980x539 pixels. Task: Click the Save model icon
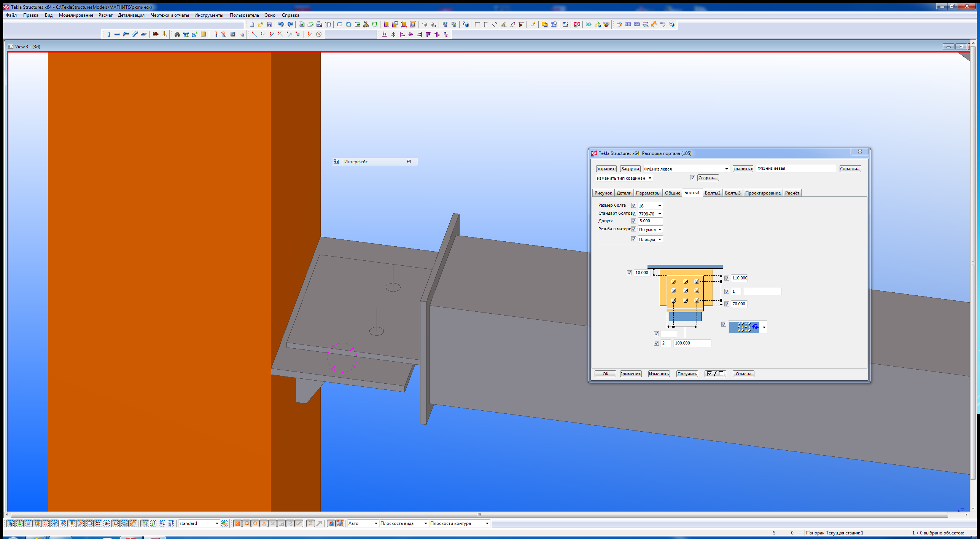[269, 24]
